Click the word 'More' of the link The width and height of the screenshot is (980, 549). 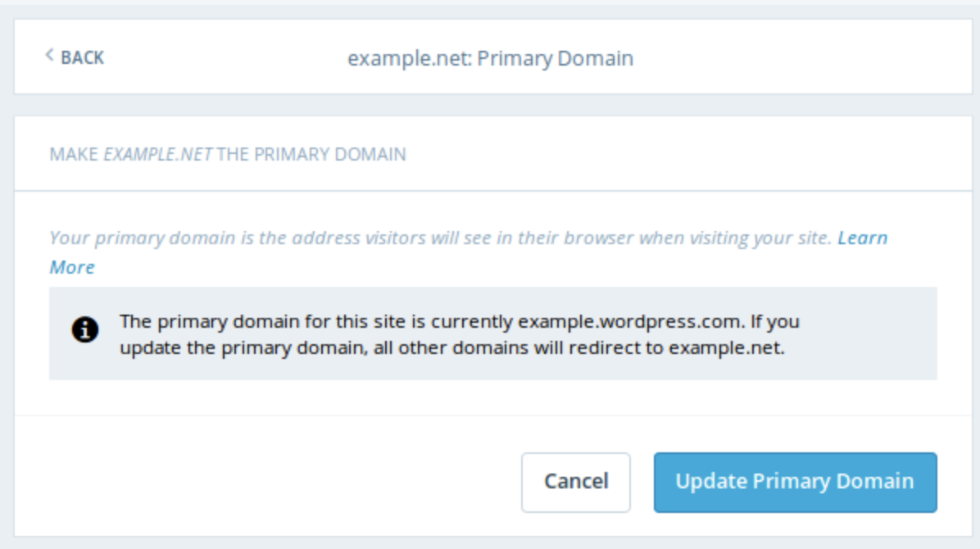[x=72, y=267]
